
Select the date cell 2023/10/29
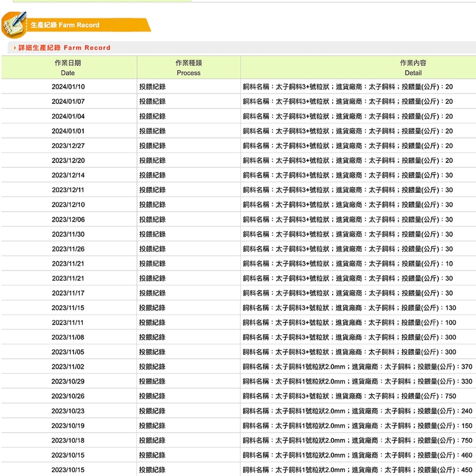click(x=68, y=382)
